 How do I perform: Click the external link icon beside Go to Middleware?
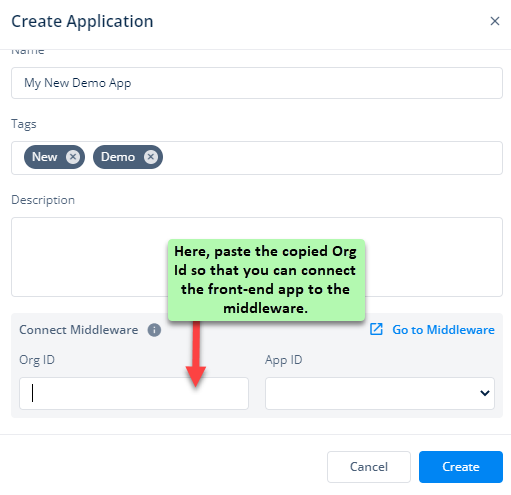(x=376, y=329)
